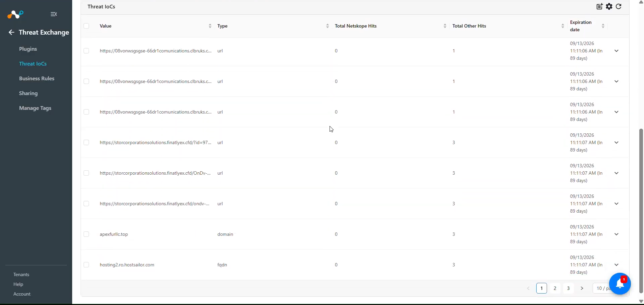644x305 pixels.
Task: Click the scrollbar down arrow
Action: pyautogui.click(x=641, y=301)
